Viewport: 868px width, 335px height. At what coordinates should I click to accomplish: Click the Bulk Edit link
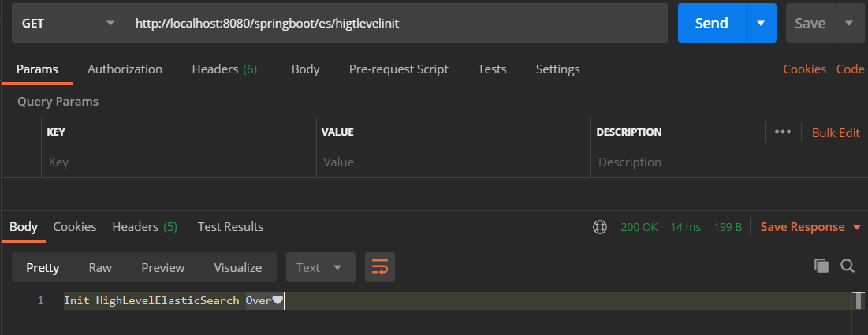[836, 132]
